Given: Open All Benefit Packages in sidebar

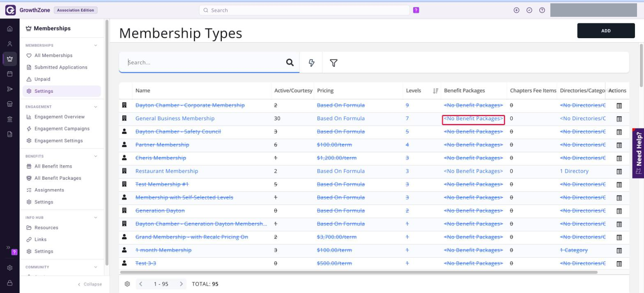Looking at the screenshot, I should (58, 178).
